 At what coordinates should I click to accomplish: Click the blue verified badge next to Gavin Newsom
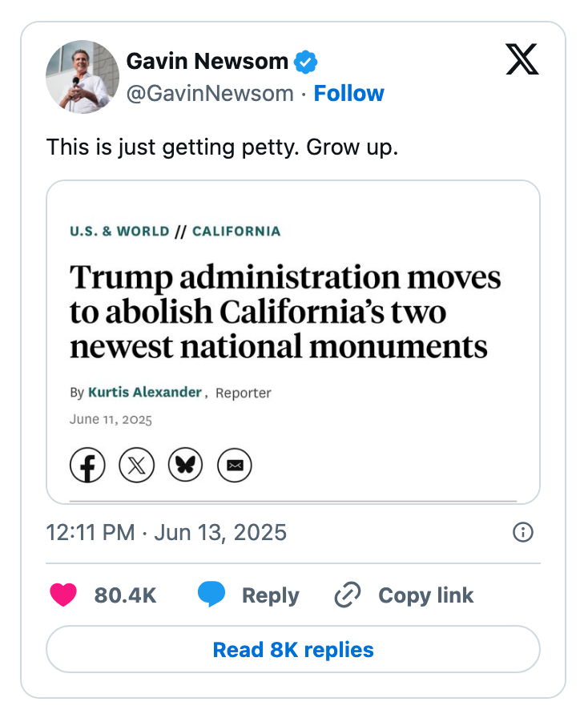point(307,61)
